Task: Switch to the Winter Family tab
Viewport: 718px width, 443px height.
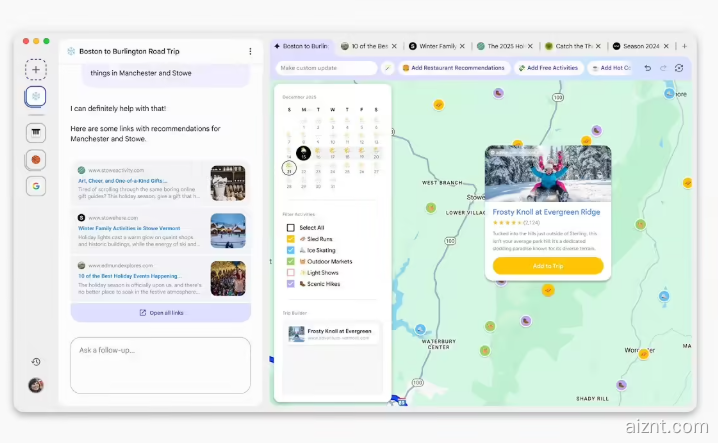Action: [432, 46]
